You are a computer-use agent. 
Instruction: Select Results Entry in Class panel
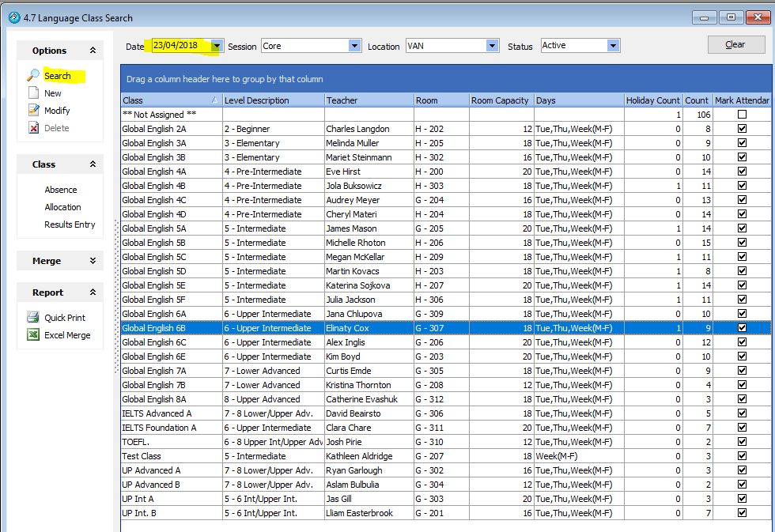[x=70, y=224]
